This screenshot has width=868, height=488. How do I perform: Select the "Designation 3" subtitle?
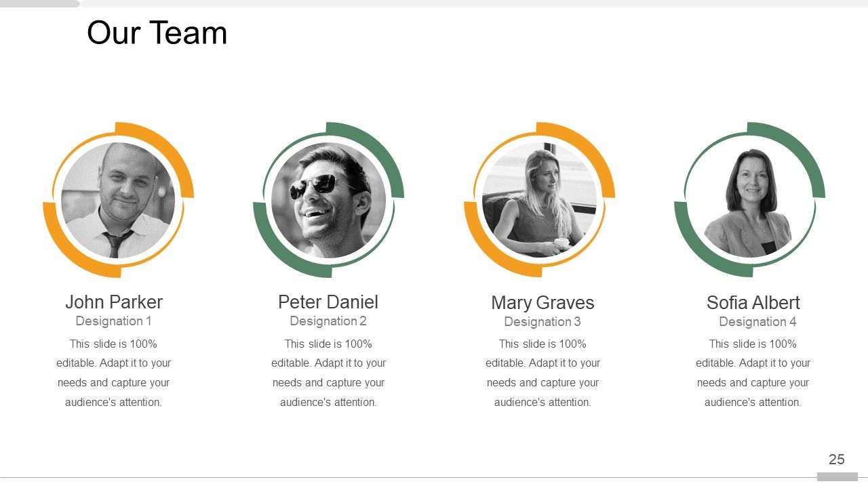pyautogui.click(x=542, y=322)
